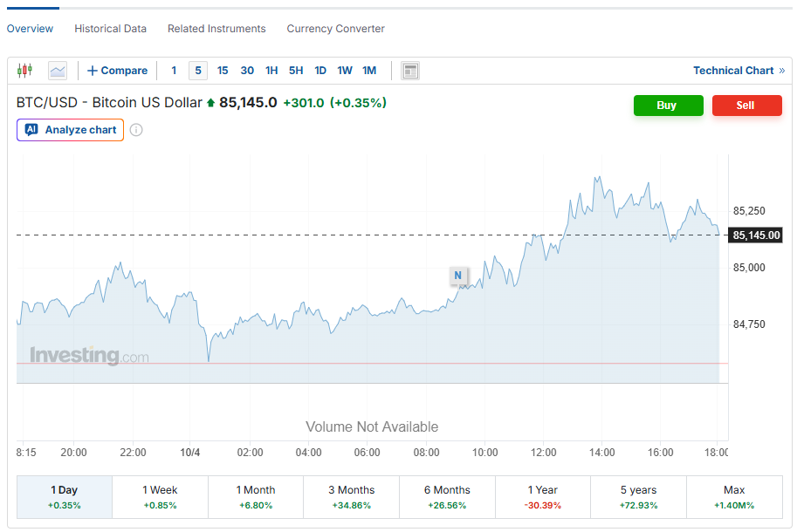Select the 1 minute interval
The height and width of the screenshot is (532, 797).
pos(174,71)
